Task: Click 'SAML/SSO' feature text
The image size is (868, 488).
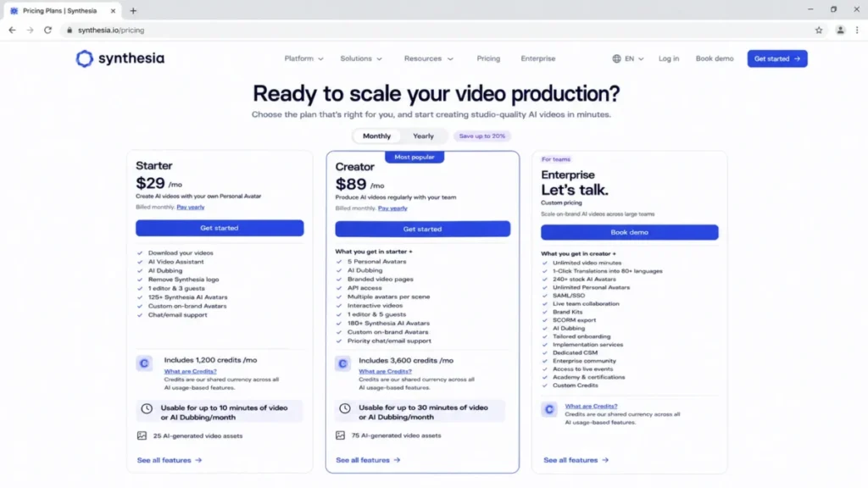Action: click(x=569, y=296)
